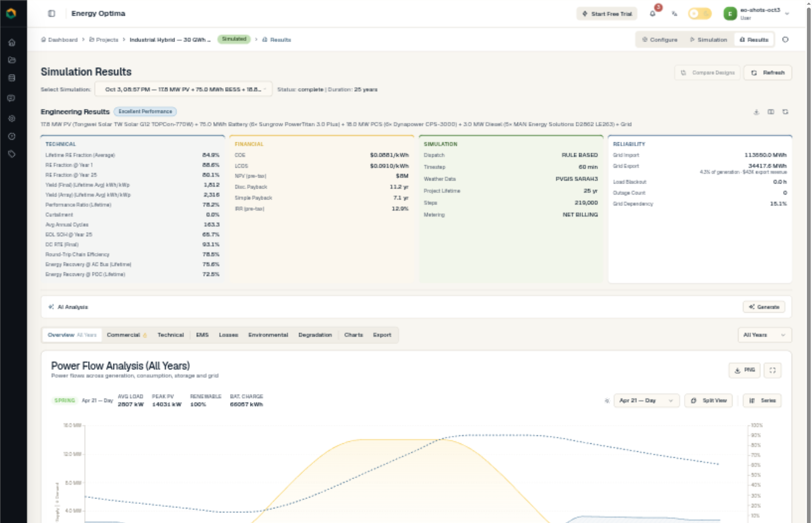Open the pricing tag sidebar icon
The width and height of the screenshot is (812, 523).
(x=12, y=154)
